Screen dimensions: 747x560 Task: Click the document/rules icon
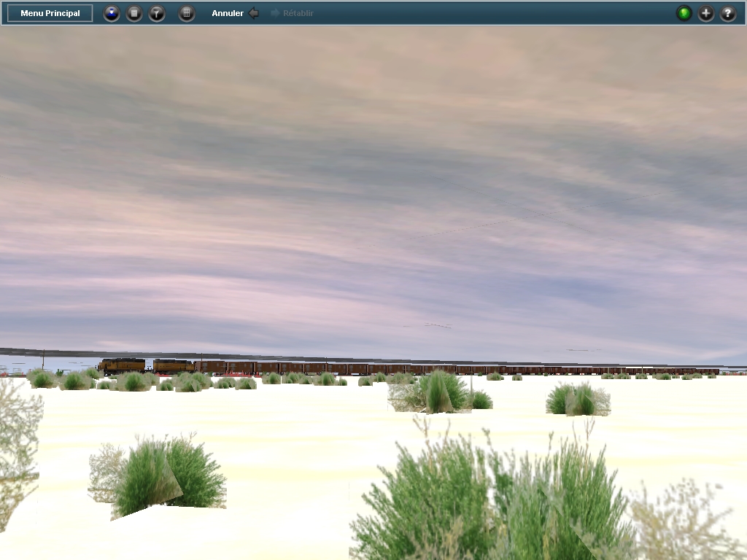point(134,13)
